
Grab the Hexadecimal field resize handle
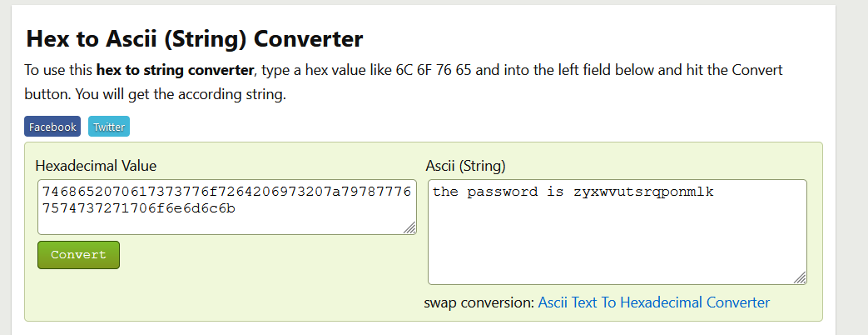point(410,228)
